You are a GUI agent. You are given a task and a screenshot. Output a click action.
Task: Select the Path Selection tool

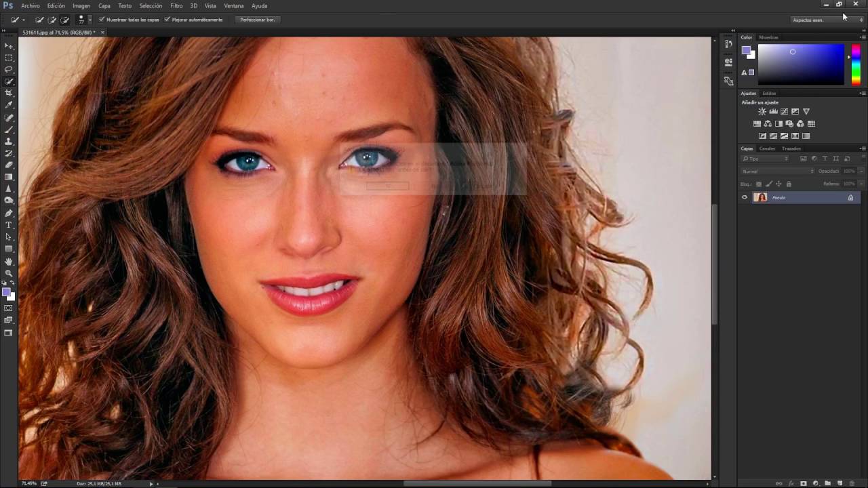pos(9,237)
